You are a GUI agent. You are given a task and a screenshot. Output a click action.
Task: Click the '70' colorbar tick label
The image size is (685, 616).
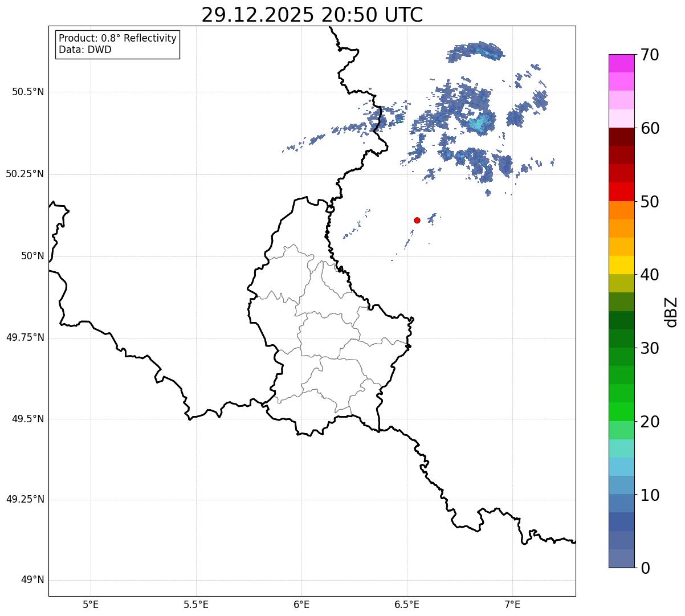tap(650, 55)
